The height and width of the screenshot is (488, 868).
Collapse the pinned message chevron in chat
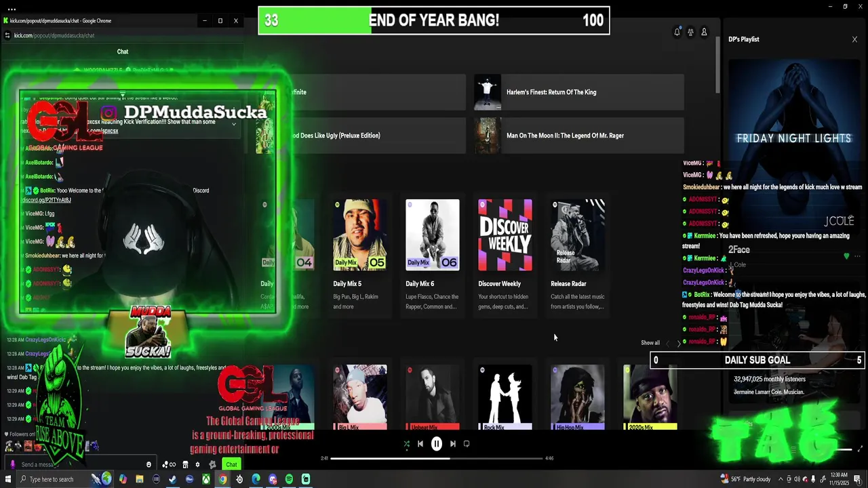(x=234, y=123)
